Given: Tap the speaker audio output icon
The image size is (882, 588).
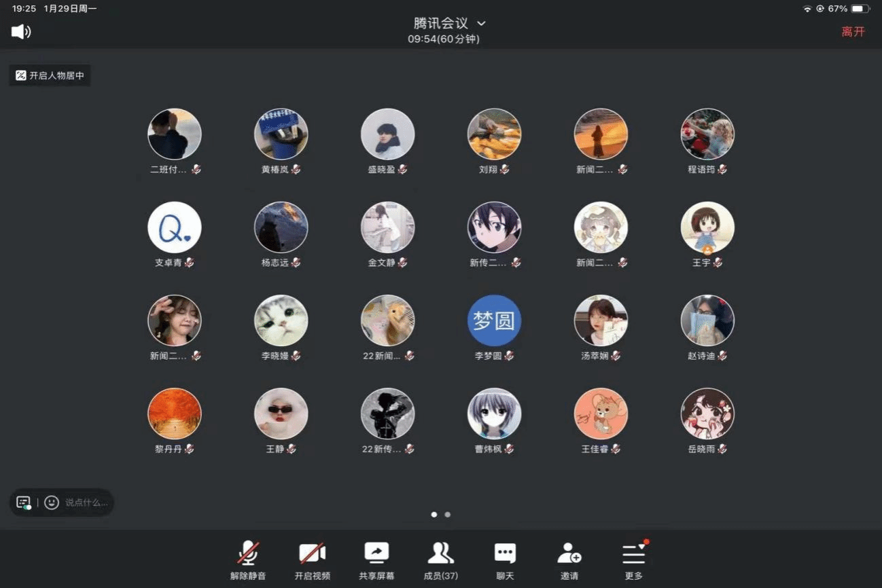Looking at the screenshot, I should (21, 31).
